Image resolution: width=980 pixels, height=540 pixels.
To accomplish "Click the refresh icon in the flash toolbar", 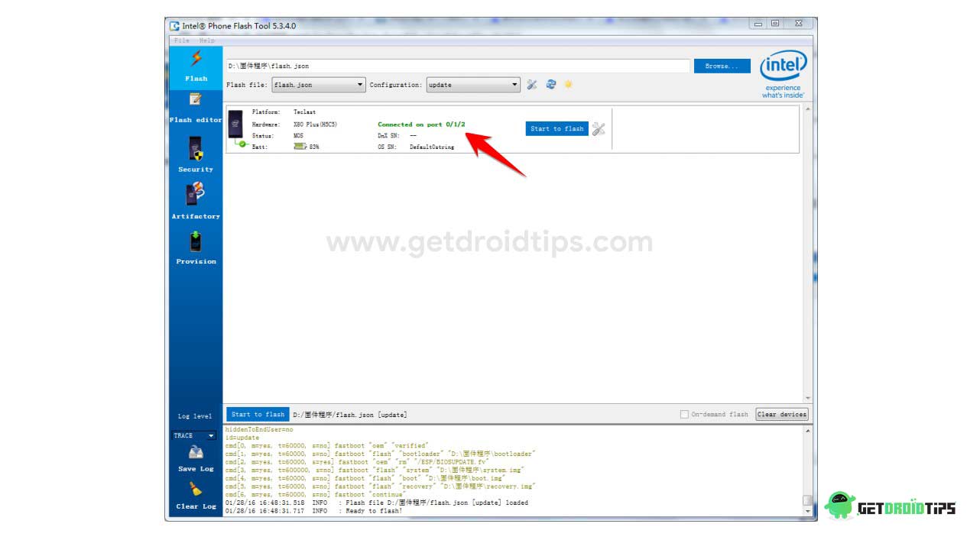I will point(550,85).
